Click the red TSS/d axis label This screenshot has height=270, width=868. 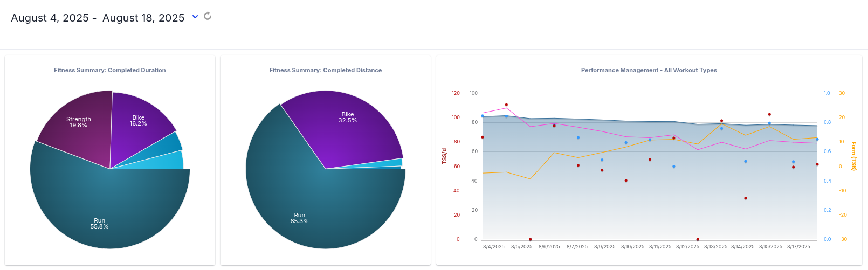(445, 156)
